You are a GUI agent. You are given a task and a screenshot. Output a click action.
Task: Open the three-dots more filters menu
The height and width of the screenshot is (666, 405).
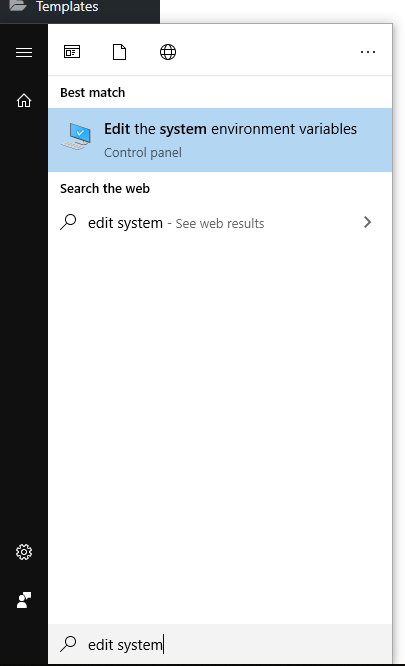[x=368, y=52]
